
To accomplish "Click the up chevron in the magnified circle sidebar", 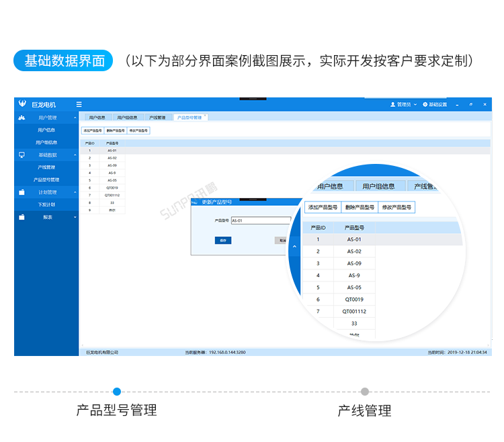I will coord(294,247).
